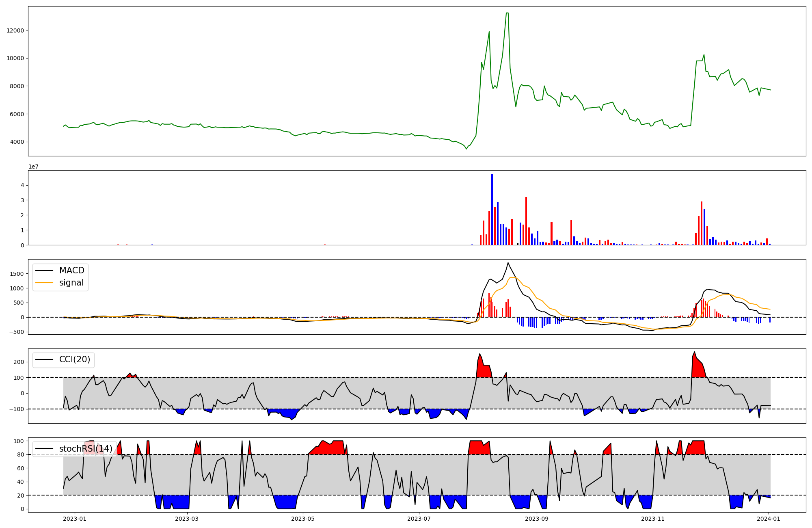Click the 80 label on stochRSI axis

(x=21, y=454)
